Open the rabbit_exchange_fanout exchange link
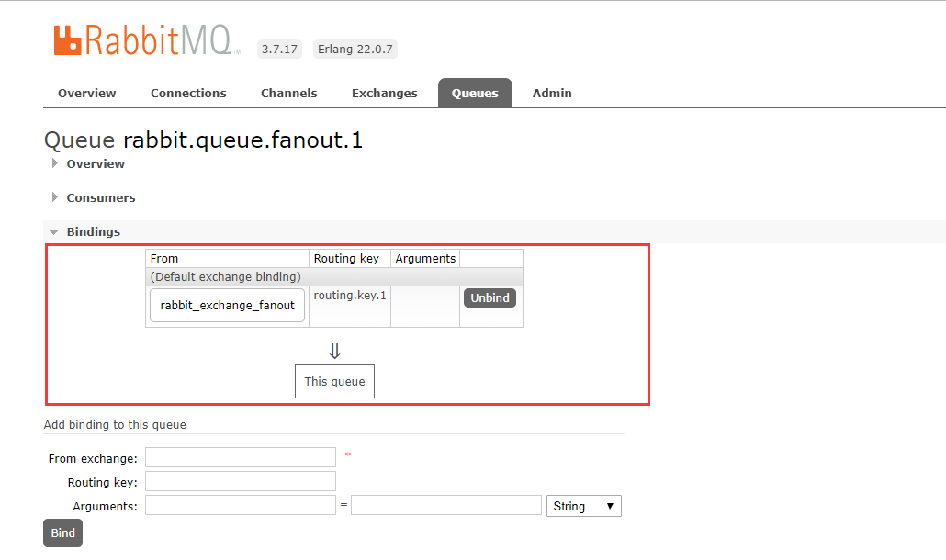Viewport: 946px width, 560px height. pos(228,305)
